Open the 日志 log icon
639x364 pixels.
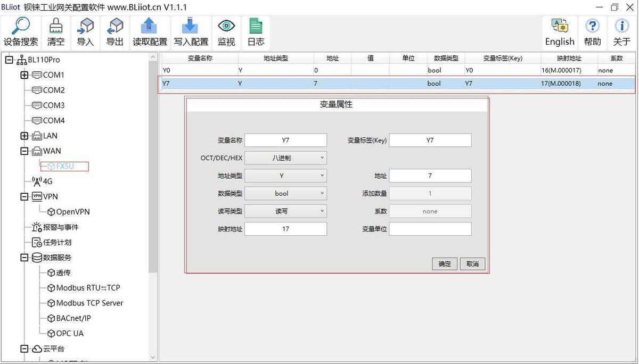coord(256,27)
